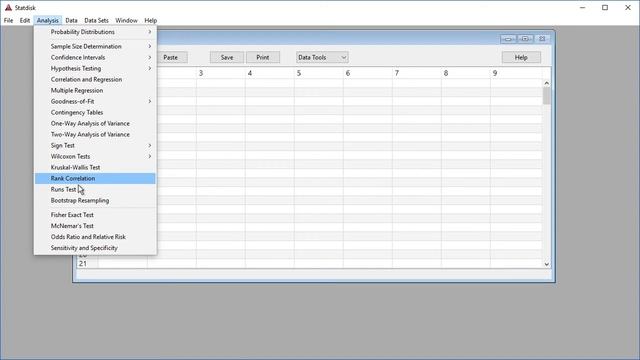Select Contingency Tables
This screenshot has width=640, height=360.
95,112
